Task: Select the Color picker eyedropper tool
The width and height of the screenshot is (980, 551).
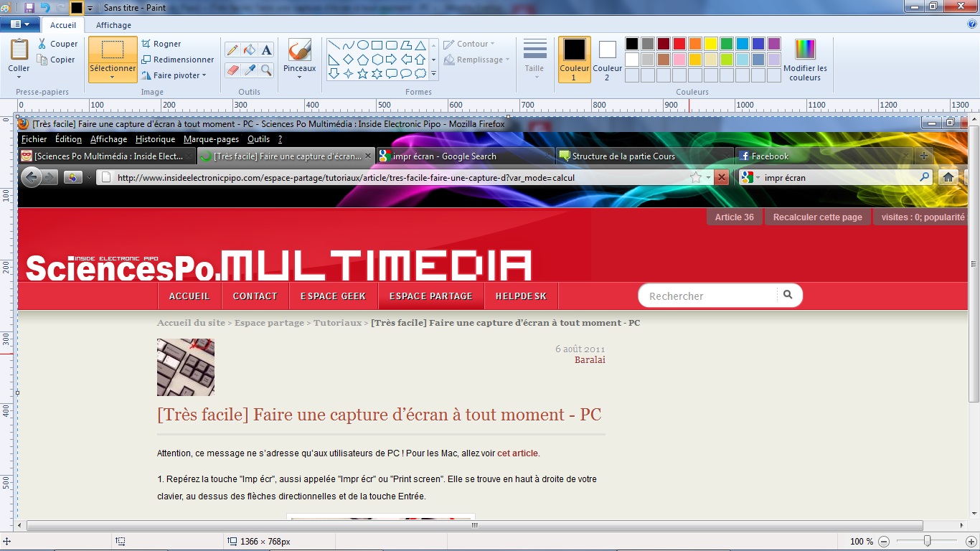Action: [x=249, y=70]
